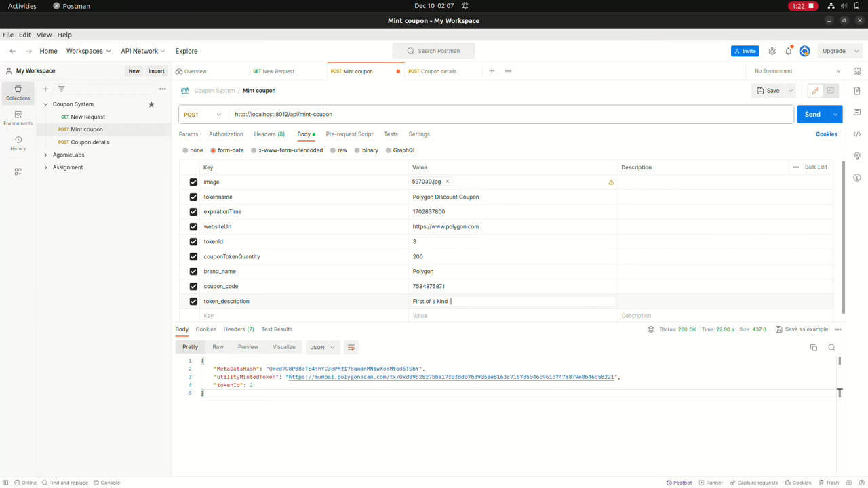Viewport: 868px width, 488px height.
Task: Click the network globe icon near Status
Action: coord(651,329)
